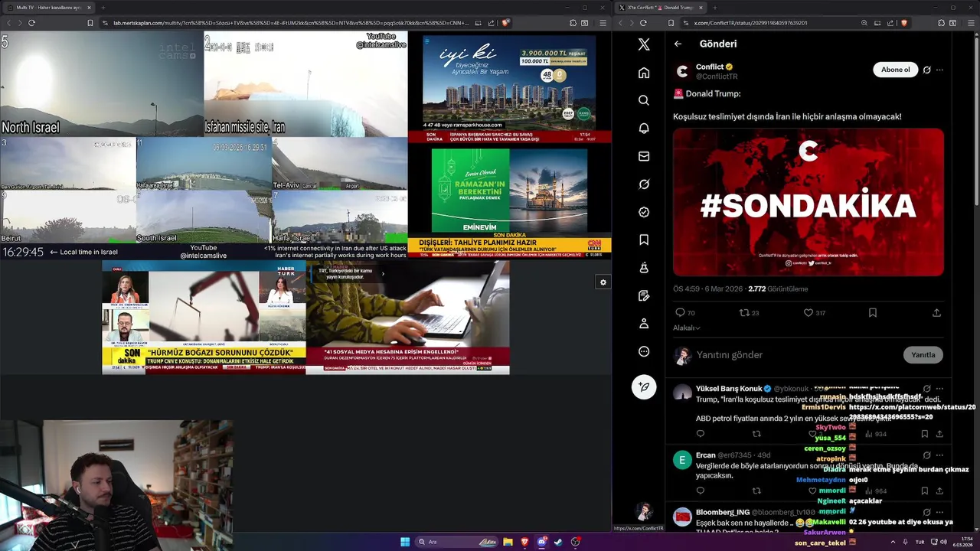Subscribe with the Abone ol button
Screen dimensions: 980x551
[x=895, y=70]
